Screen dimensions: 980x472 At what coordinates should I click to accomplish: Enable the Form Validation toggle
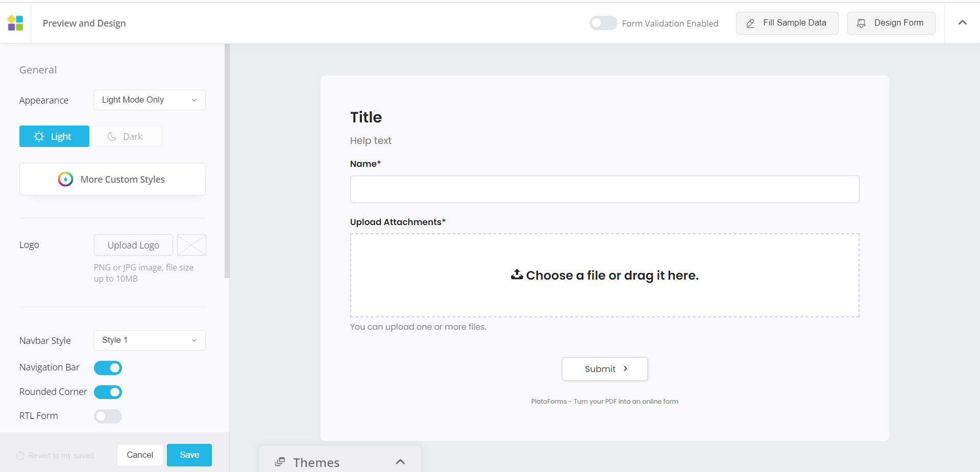point(603,23)
